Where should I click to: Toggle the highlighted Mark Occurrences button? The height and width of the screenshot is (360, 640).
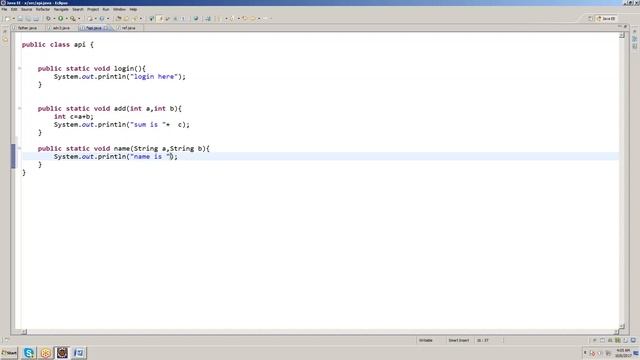[x=160, y=18]
